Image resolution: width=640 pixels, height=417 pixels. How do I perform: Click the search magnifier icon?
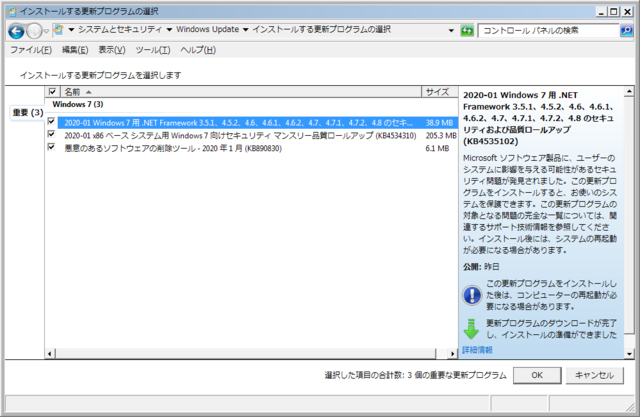(627, 31)
